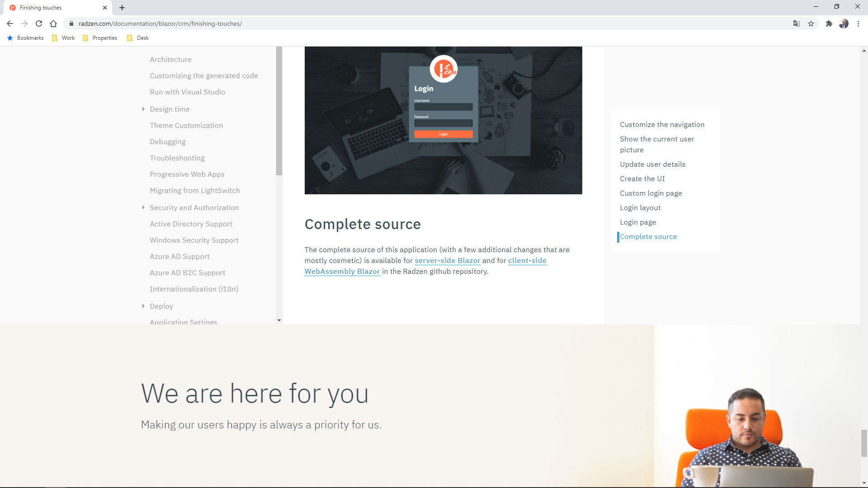868x488 pixels.
Task: Click the browser back arrow
Action: pos(10,23)
